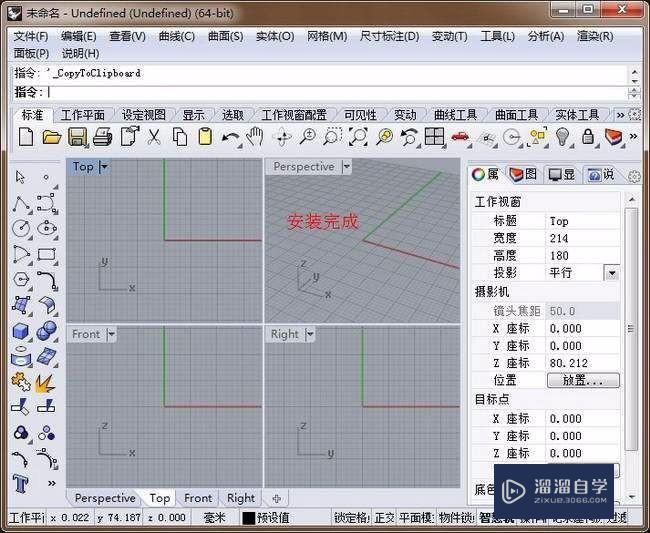This screenshot has height=533, width=650.
Task: Open a file with the folder icon
Action: 52,137
